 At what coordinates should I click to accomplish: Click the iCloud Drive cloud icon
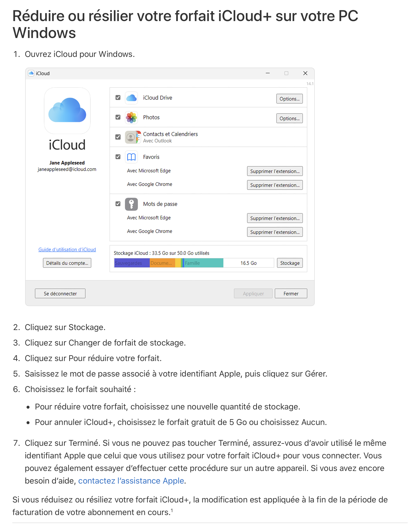pos(131,98)
